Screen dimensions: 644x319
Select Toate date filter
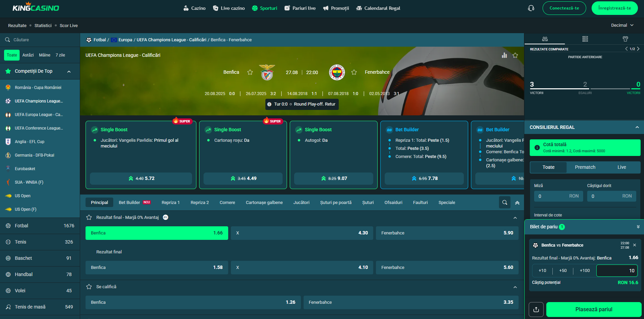pyautogui.click(x=12, y=55)
